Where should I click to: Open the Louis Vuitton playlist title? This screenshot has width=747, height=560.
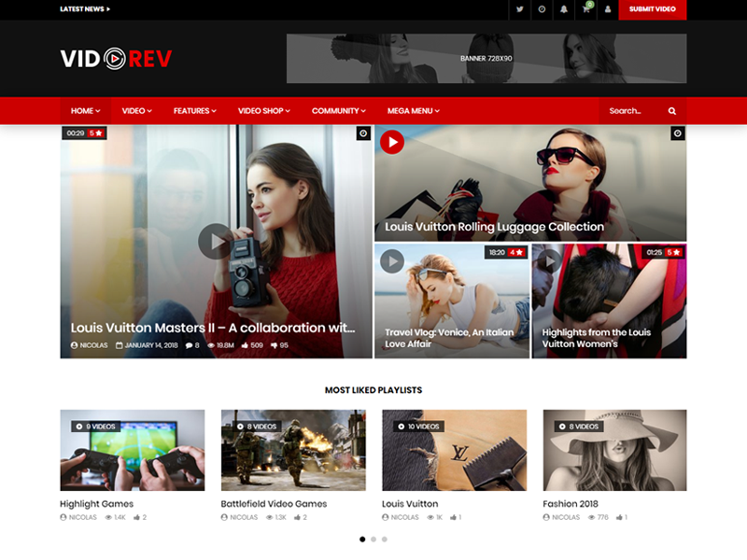click(x=410, y=504)
